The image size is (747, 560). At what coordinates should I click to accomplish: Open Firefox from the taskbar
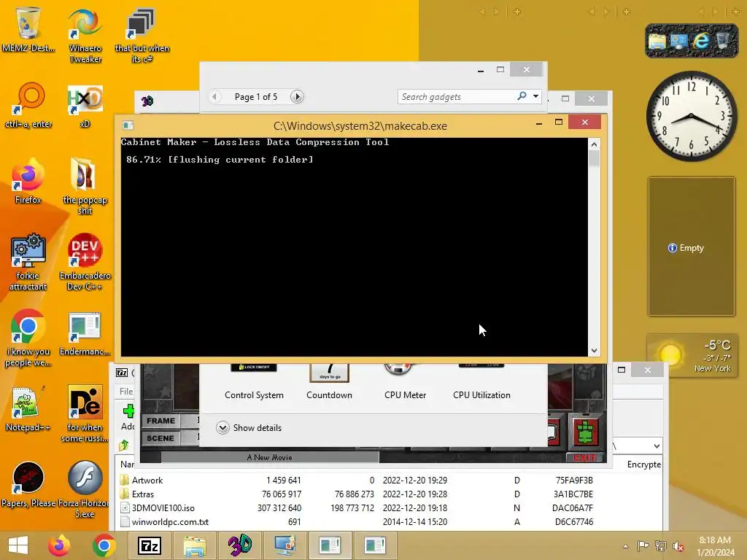click(59, 545)
